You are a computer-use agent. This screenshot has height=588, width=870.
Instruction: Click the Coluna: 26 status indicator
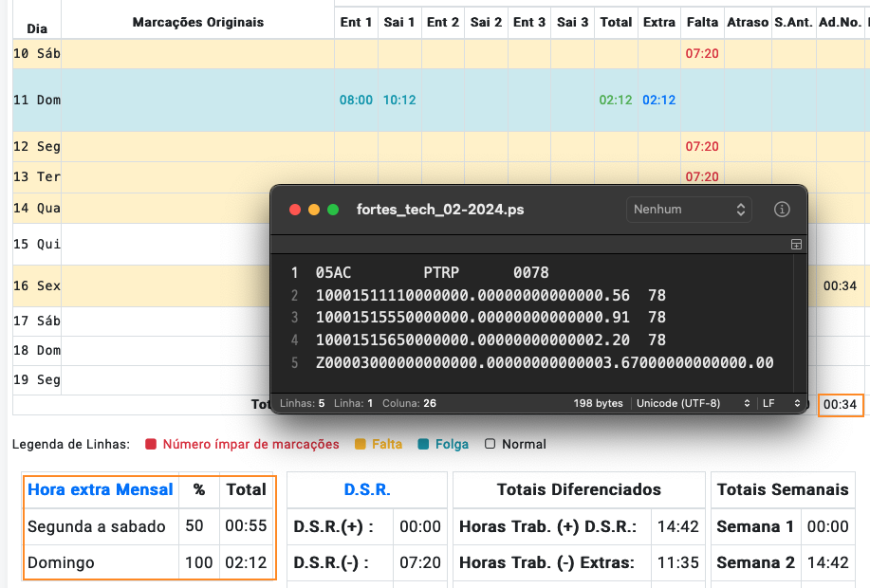[409, 403]
